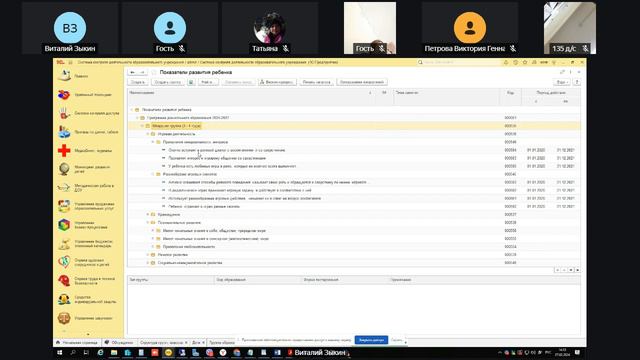Click the blue button in bottom notification bar
The width and height of the screenshot is (640, 360).
point(371,340)
